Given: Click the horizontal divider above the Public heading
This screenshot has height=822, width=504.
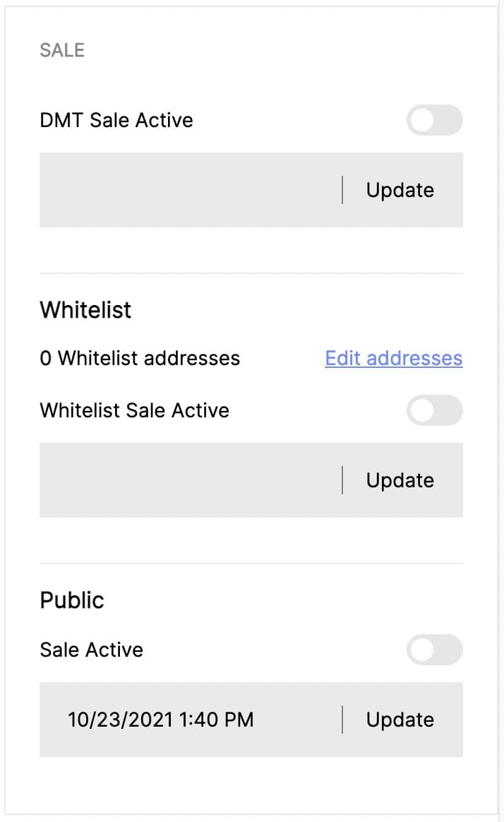Looking at the screenshot, I should point(251,564).
